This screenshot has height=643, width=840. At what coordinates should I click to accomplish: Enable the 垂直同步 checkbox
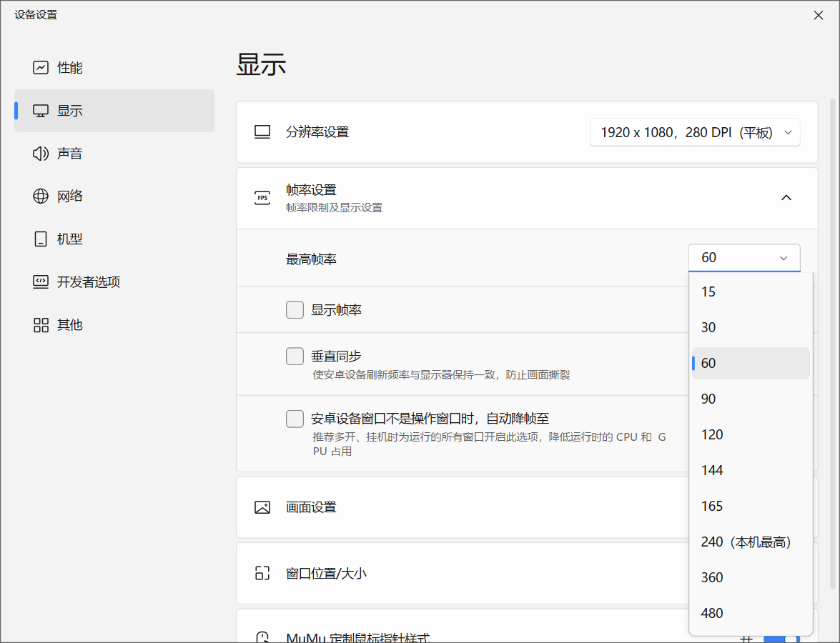point(295,356)
